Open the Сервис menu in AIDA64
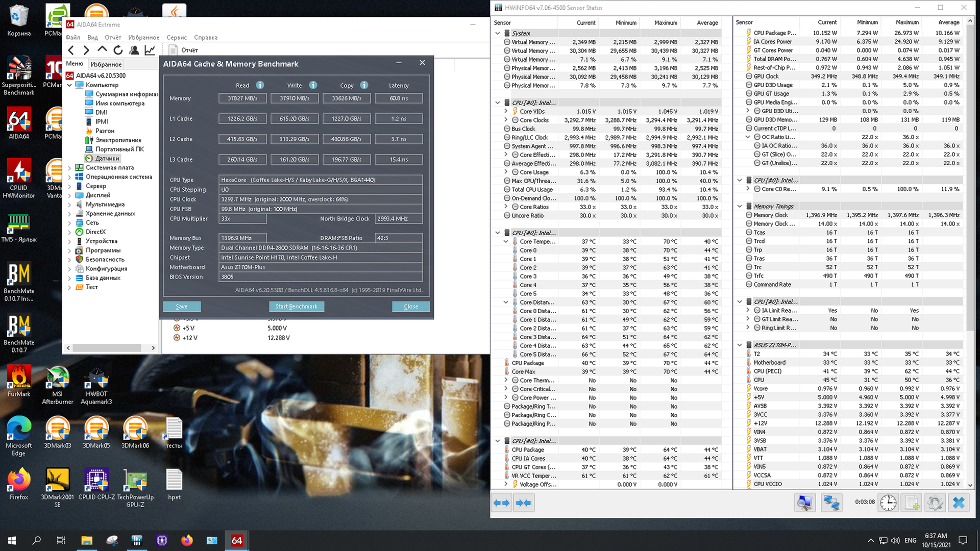The height and width of the screenshot is (551, 980). coord(177,37)
